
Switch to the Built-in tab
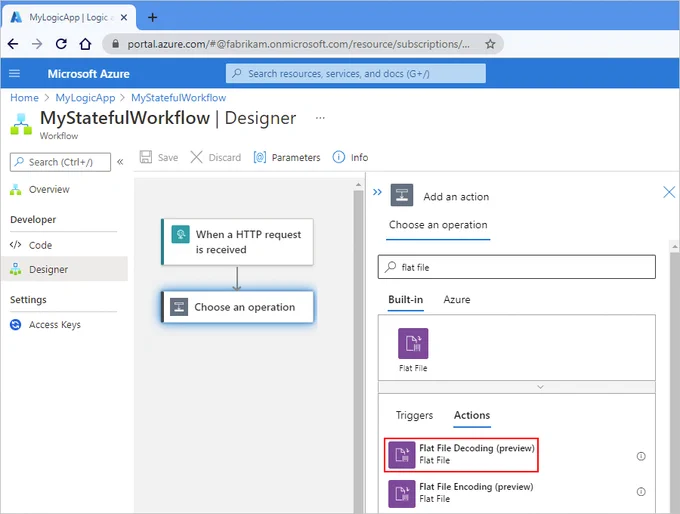coord(405,300)
